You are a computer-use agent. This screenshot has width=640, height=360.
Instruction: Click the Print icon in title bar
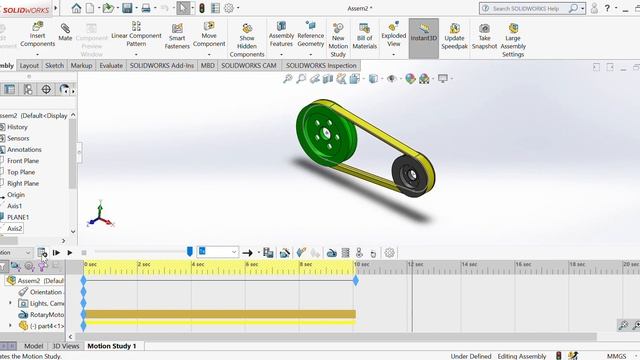[146, 8]
